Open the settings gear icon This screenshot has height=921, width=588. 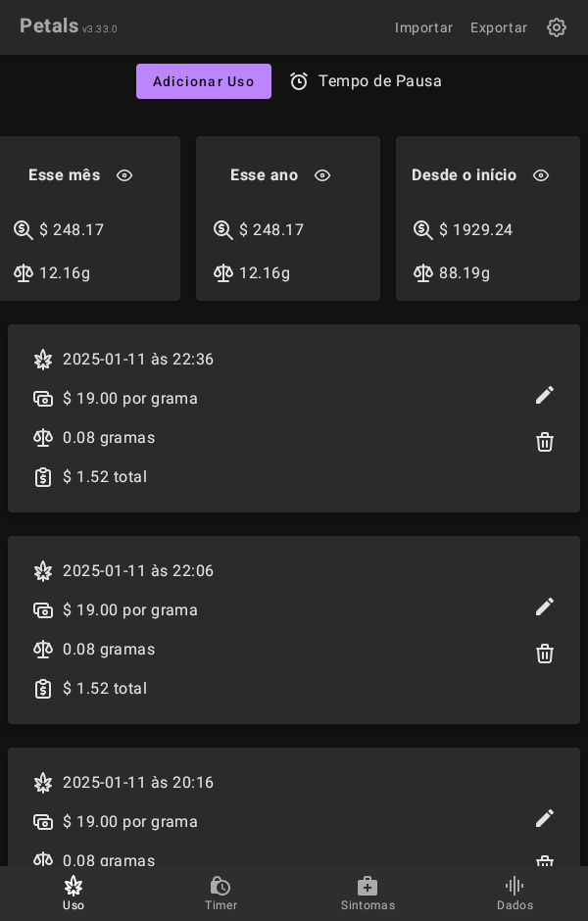pyautogui.click(x=557, y=27)
